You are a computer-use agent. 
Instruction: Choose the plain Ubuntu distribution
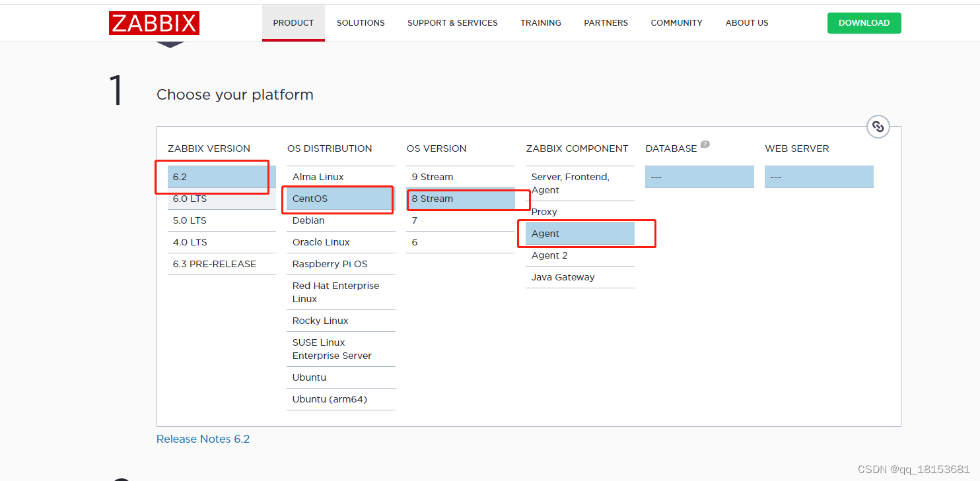click(x=341, y=377)
